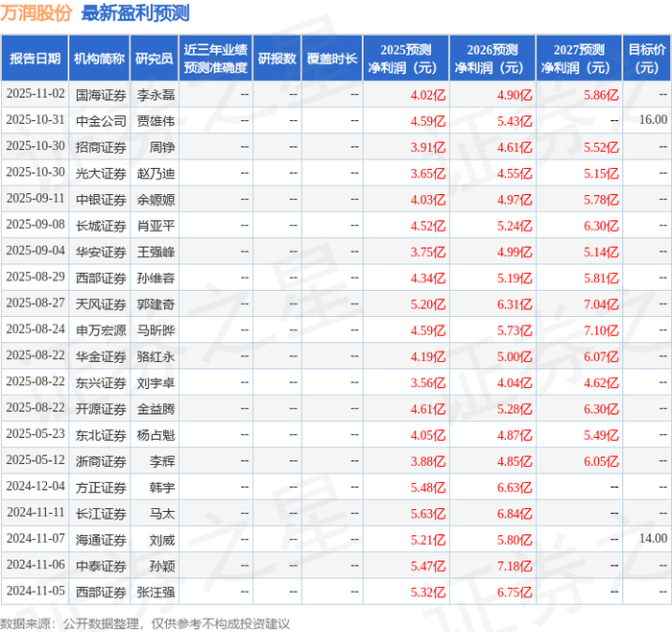672x632 pixels.
Task: Click the 覆盖时长 column header
Action: pos(332,59)
